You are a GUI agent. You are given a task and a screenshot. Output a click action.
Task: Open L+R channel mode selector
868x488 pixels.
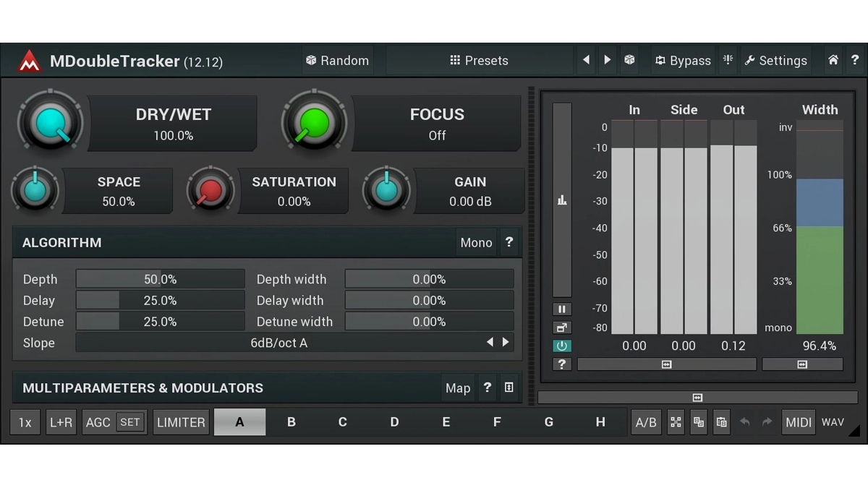point(61,422)
